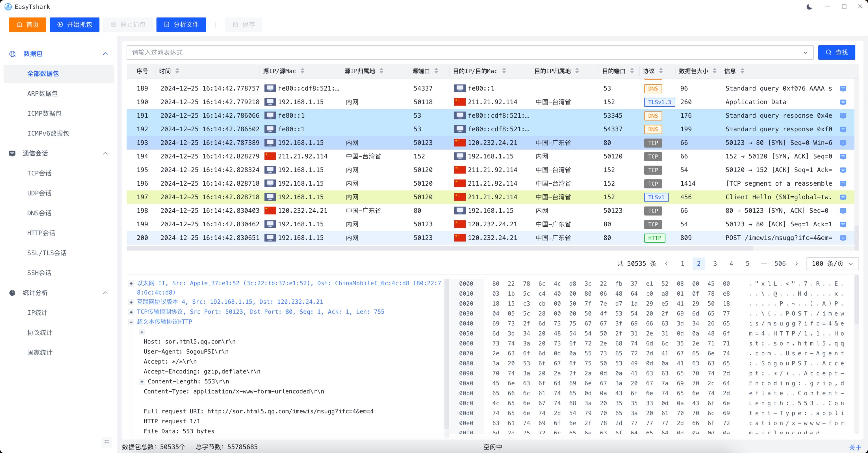Expand the 互联网协议版本4 tree node
Screen dimensions: 868x453
[x=131, y=302]
